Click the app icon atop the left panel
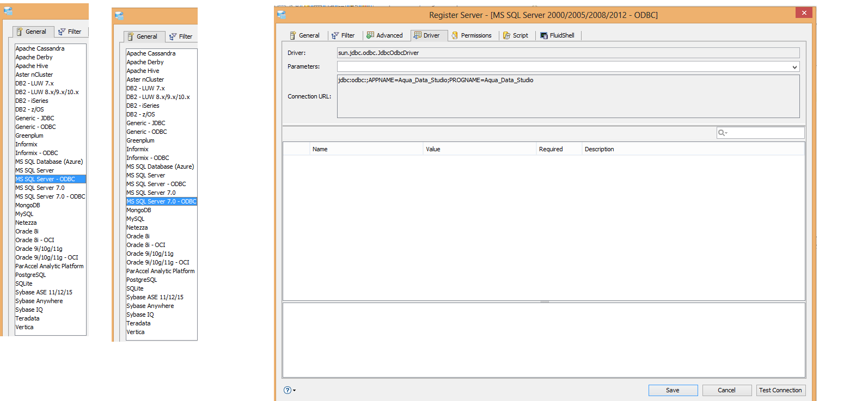868x401 pixels. [x=8, y=10]
